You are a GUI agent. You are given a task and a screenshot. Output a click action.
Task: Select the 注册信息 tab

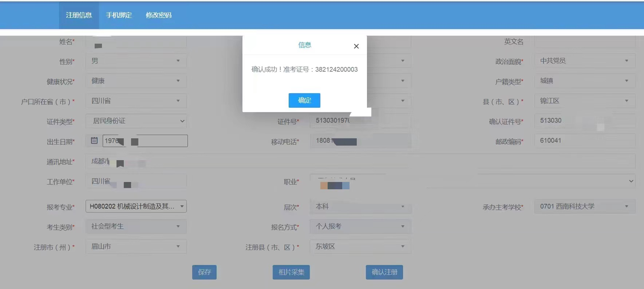79,15
